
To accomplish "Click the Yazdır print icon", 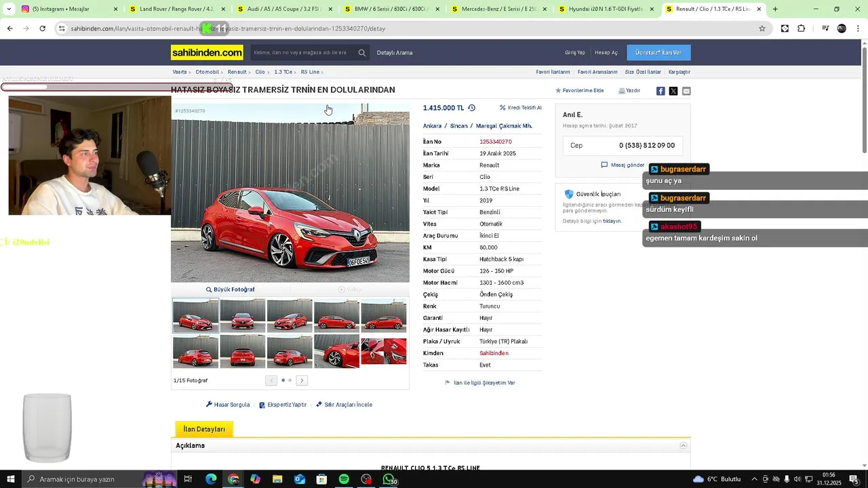I will pyautogui.click(x=622, y=91).
